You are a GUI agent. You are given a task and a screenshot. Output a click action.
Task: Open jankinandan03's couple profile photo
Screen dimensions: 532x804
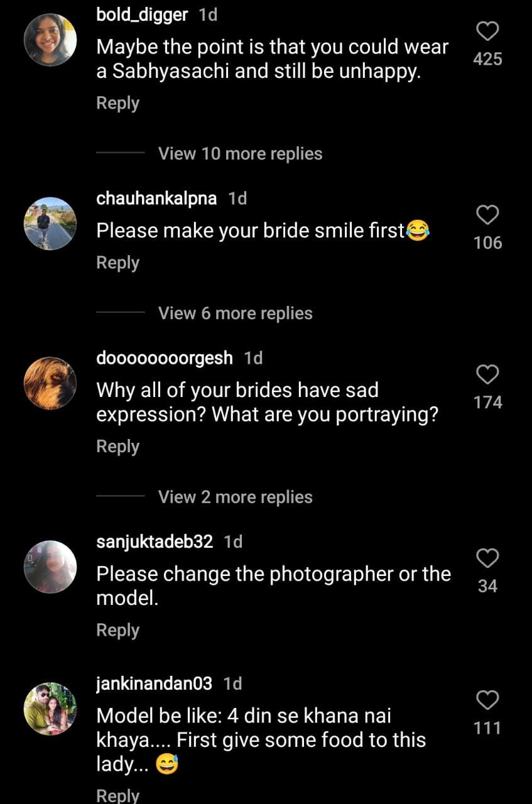pos(50,709)
